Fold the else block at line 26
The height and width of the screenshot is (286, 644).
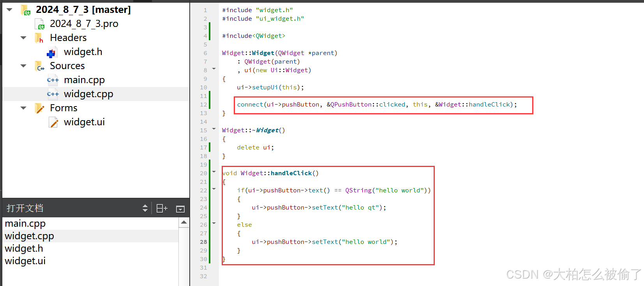214,223
